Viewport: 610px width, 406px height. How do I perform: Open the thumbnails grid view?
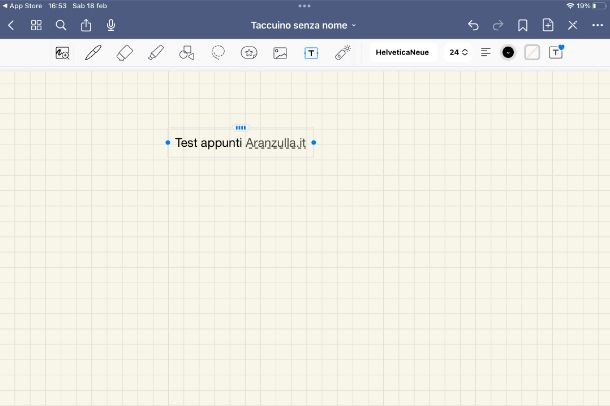coord(36,25)
